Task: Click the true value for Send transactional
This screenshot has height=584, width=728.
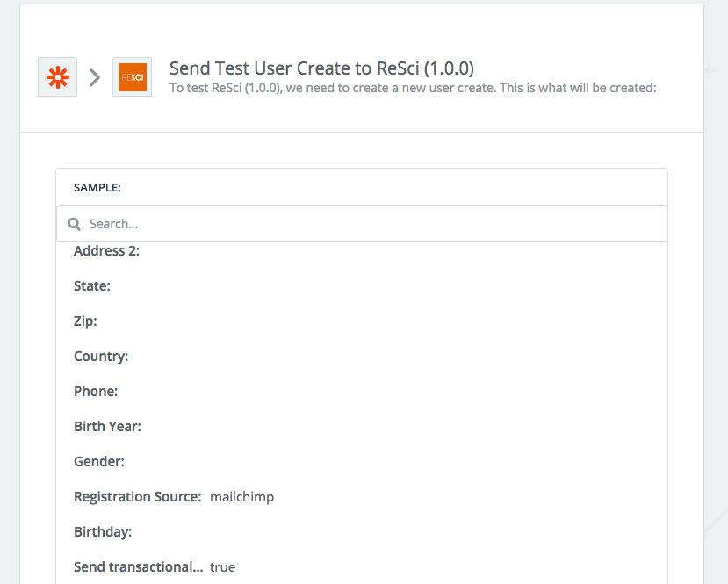Action: point(222,567)
